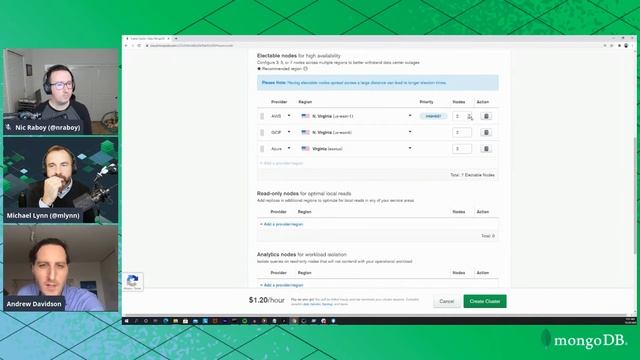The image size is (640, 360).
Task: Click the Azure row nodes count field
Action: point(462,149)
